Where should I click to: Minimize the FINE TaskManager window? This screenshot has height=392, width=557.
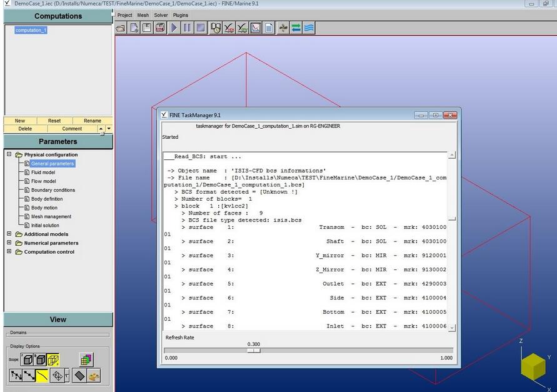pyautogui.click(x=421, y=115)
